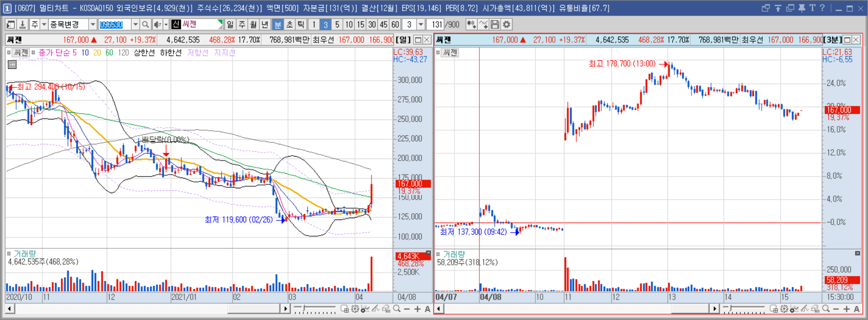This screenshot has height=320, width=868.
Task: Open the stock search magnifier
Action: pos(145,24)
